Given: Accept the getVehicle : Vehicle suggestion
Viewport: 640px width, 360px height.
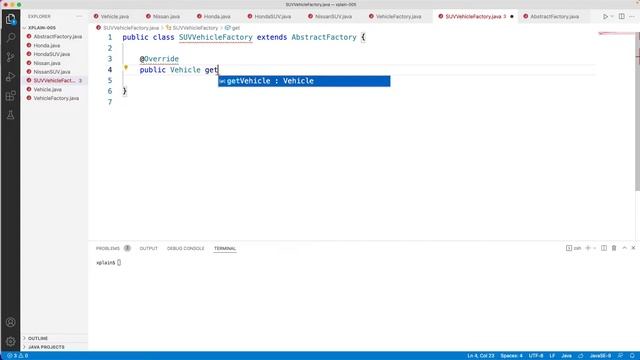Looking at the screenshot, I should click(304, 81).
